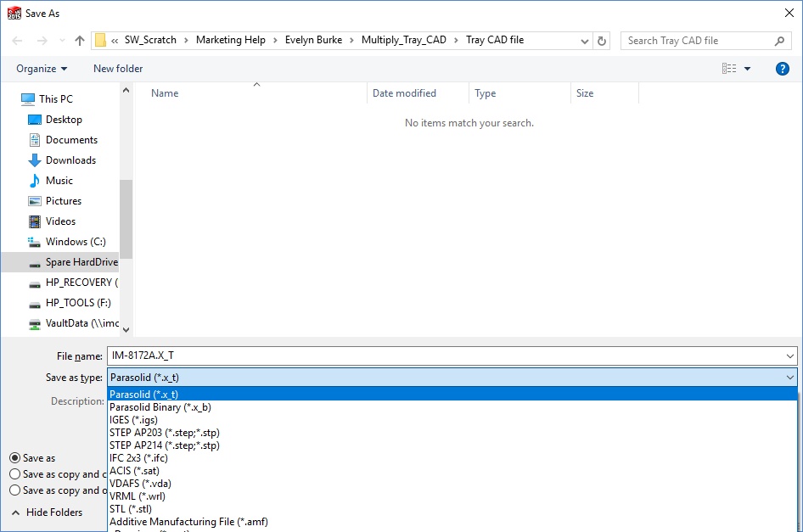Screen dimensions: 803x532
Task: Select Parasolid Binary (*.x_b) file type
Action: (x=452, y=407)
